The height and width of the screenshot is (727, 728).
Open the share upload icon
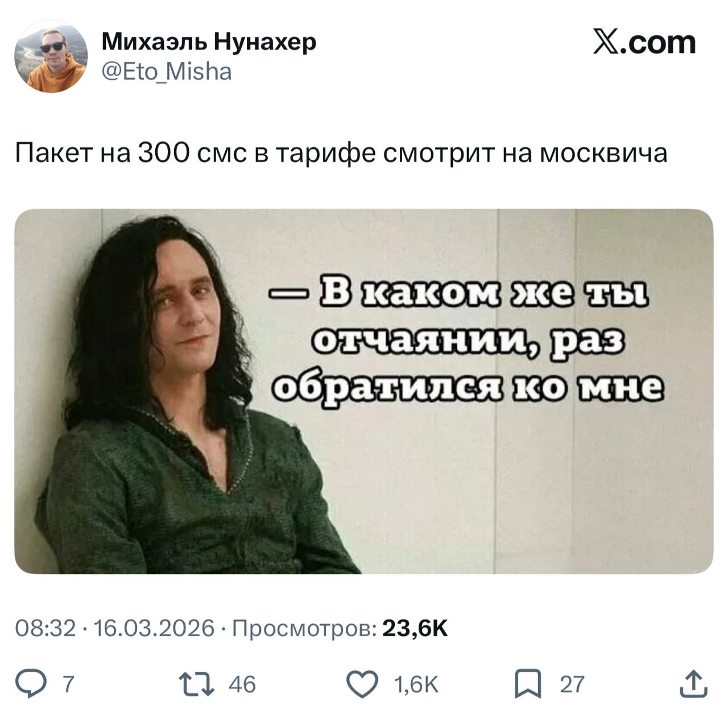pos(694,683)
